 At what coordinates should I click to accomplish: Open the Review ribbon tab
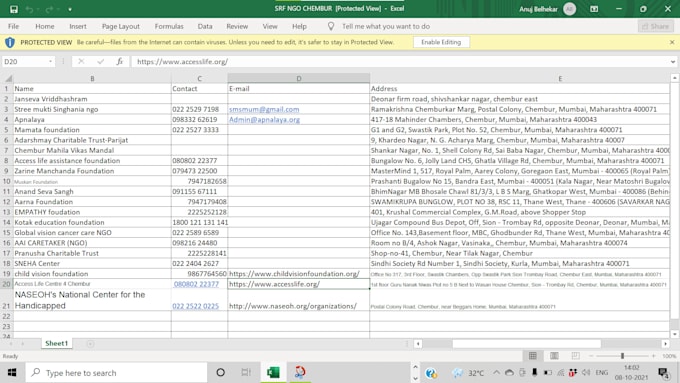click(x=237, y=26)
